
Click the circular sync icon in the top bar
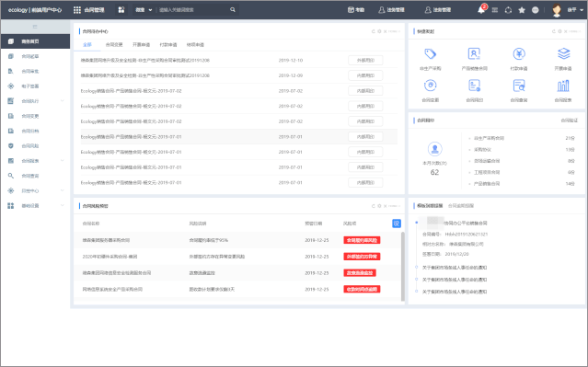[x=508, y=10]
